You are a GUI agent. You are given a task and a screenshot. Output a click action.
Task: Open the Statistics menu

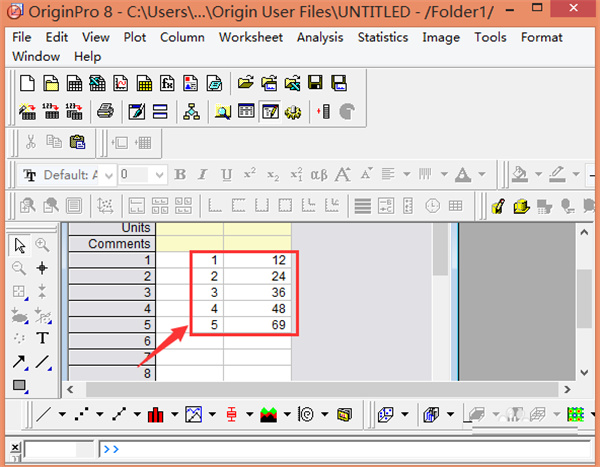pyautogui.click(x=383, y=37)
